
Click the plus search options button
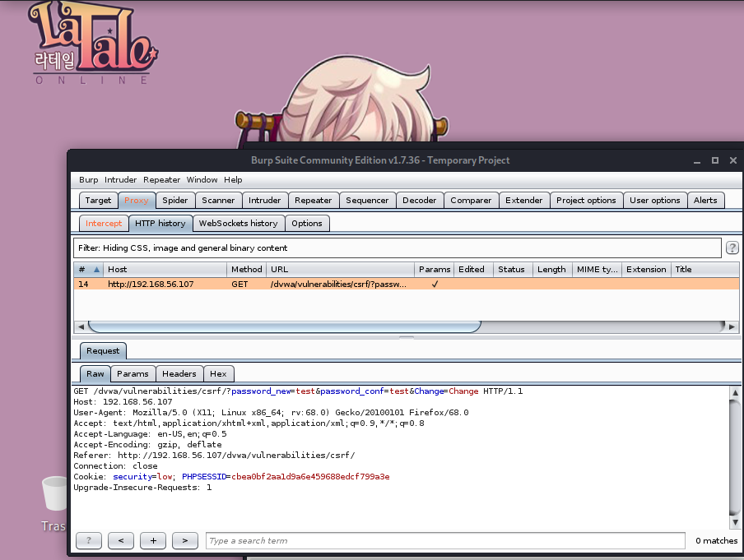(x=153, y=540)
